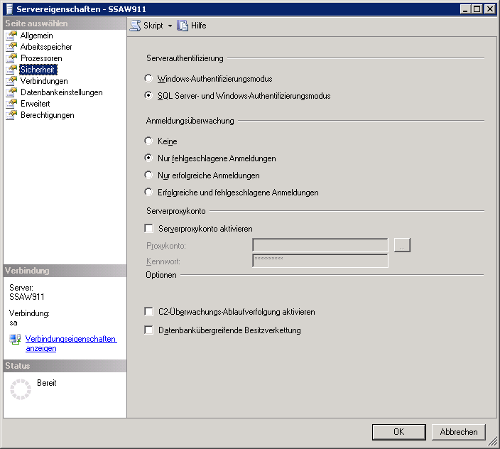Screen dimensions: 500x449
Task: Click the Bereit progress spinner
Action: [20, 389]
